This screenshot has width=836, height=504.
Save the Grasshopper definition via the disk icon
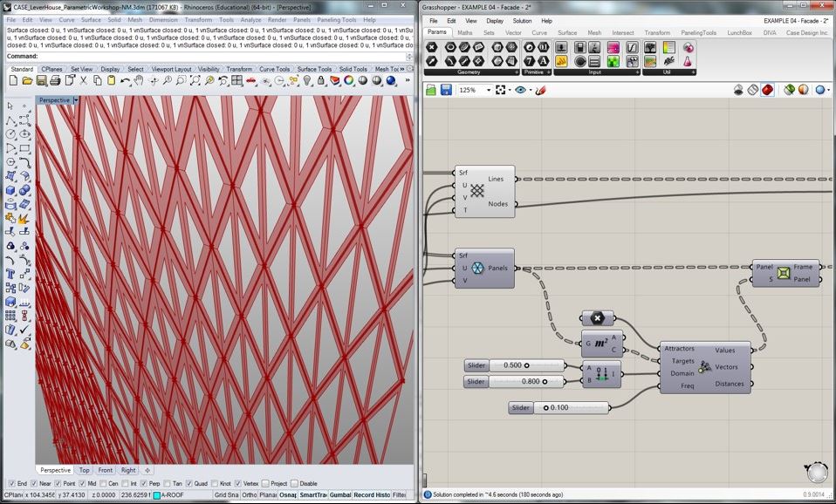point(446,90)
